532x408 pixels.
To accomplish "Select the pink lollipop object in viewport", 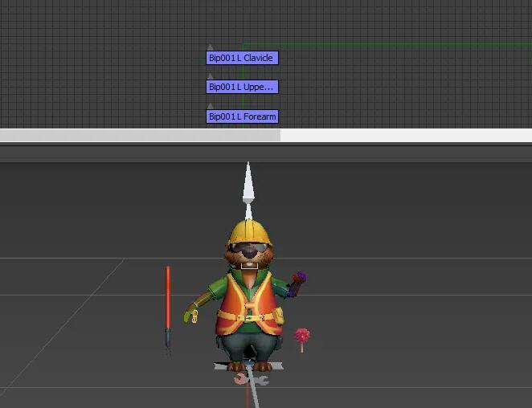I will point(302,339).
